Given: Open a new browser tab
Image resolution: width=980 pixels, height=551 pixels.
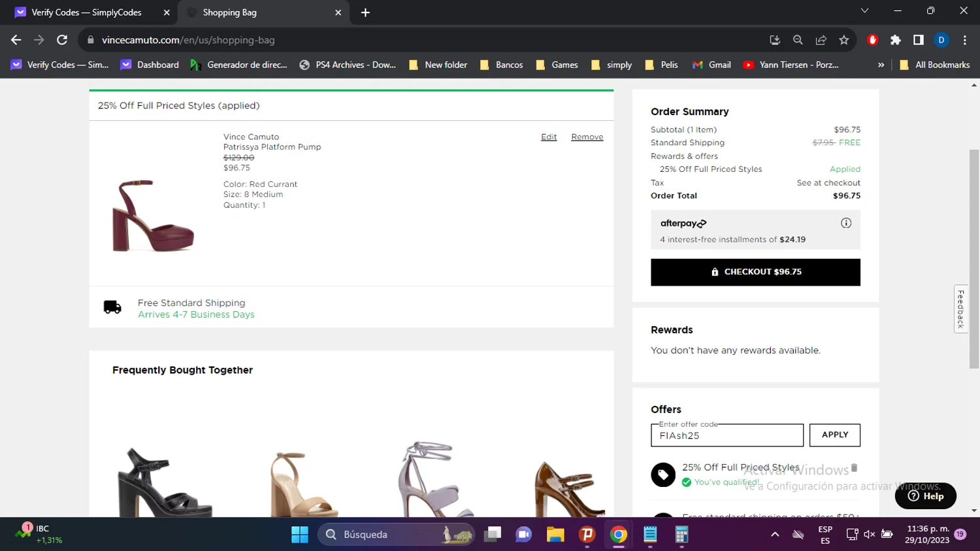Looking at the screenshot, I should (x=365, y=12).
